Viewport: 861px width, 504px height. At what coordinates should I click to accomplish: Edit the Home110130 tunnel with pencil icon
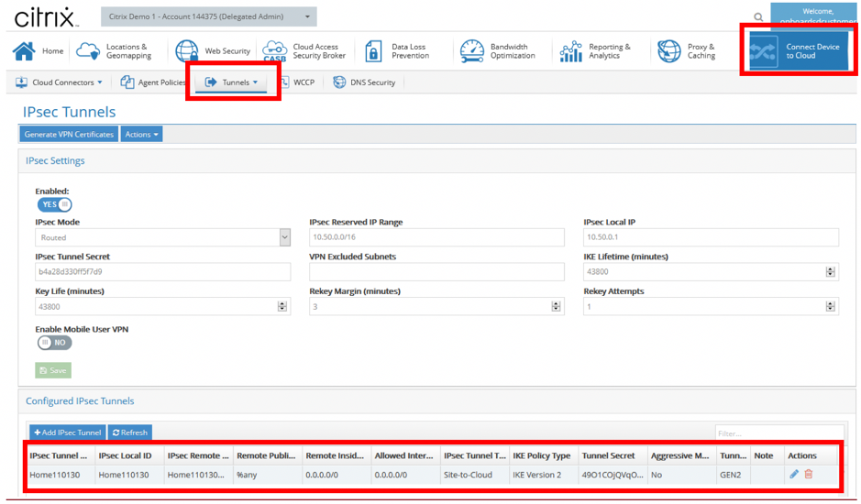coord(794,474)
